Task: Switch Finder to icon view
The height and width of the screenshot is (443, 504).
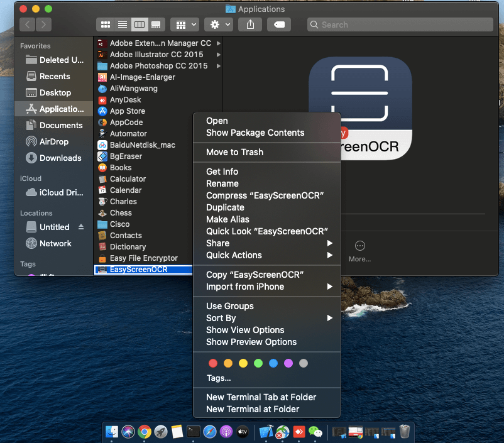Action: coord(106,25)
